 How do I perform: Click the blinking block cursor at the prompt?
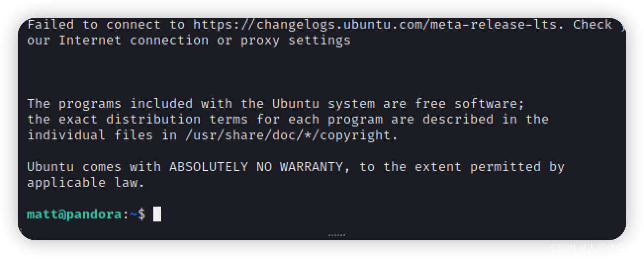(157, 214)
